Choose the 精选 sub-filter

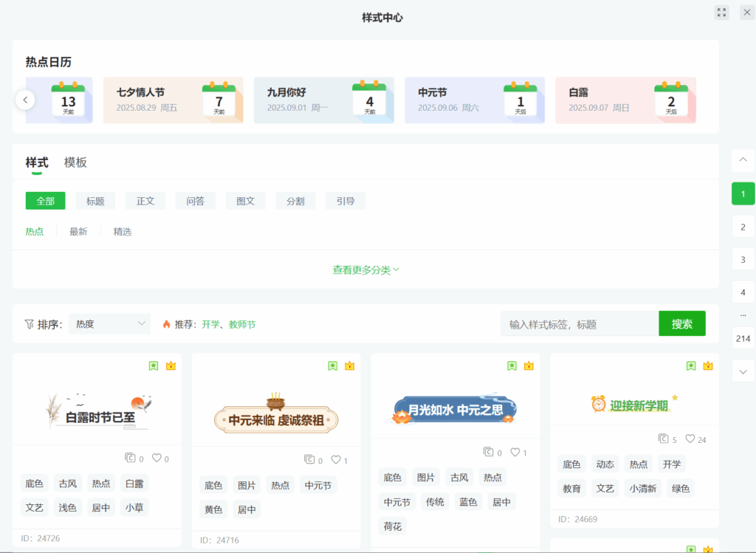coord(123,232)
